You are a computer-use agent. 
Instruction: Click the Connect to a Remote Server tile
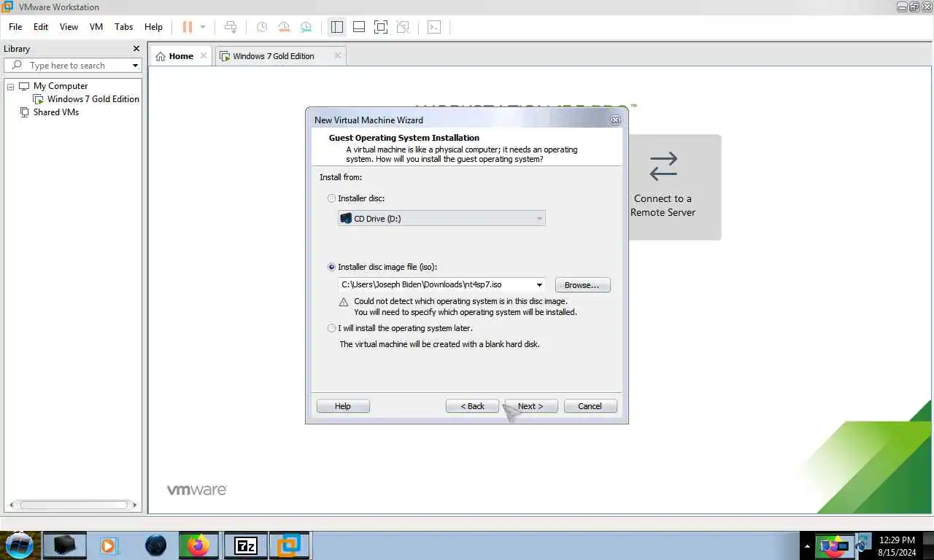pos(663,187)
